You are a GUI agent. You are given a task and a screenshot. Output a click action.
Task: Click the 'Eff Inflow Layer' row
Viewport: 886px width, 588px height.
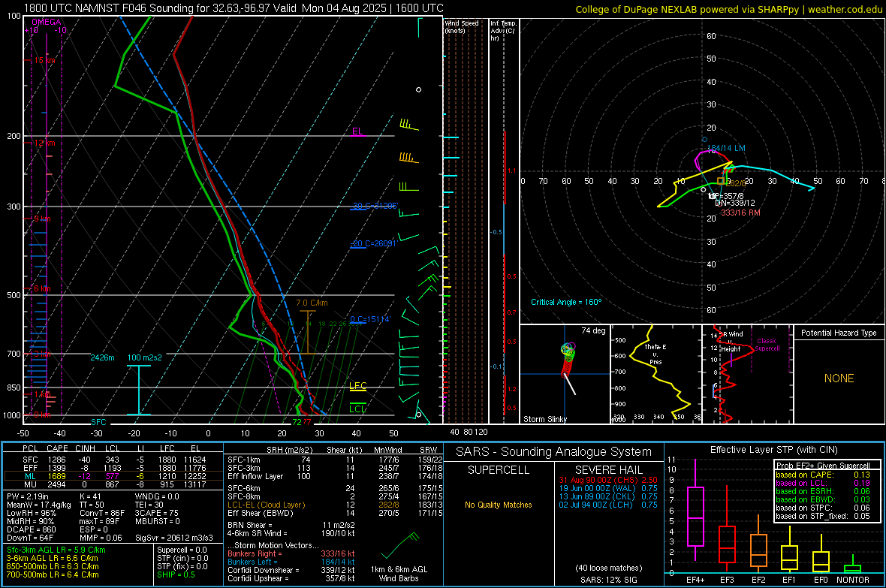point(335,476)
